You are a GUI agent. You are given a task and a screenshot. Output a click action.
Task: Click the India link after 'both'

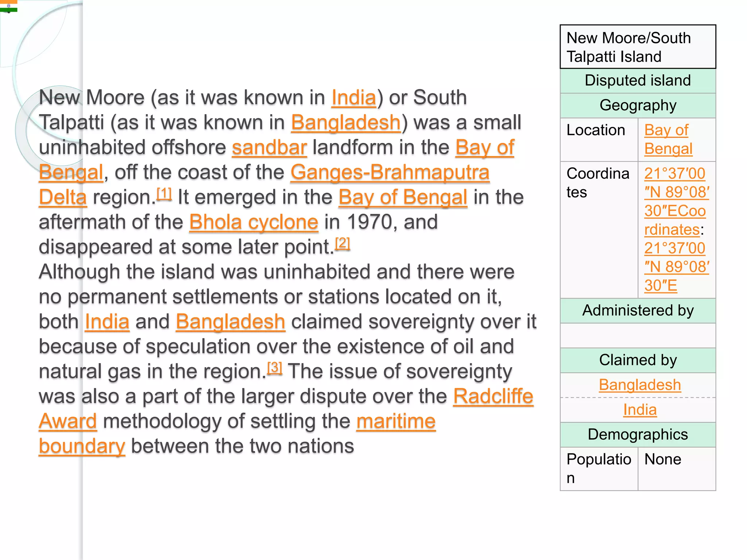107,322
